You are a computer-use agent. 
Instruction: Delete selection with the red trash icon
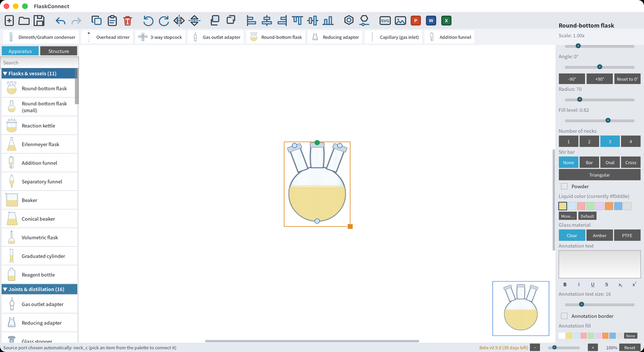[x=128, y=21]
